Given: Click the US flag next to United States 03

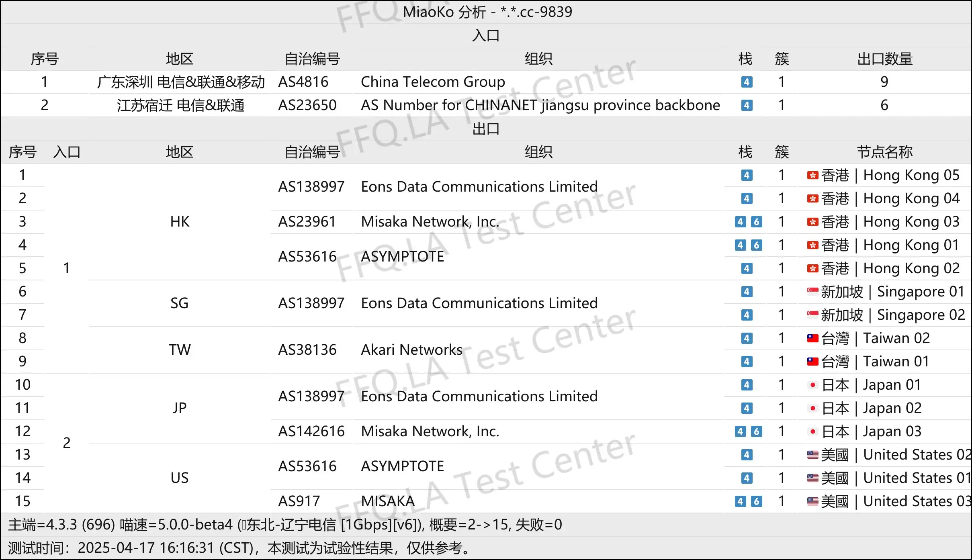Looking at the screenshot, I should [812, 501].
